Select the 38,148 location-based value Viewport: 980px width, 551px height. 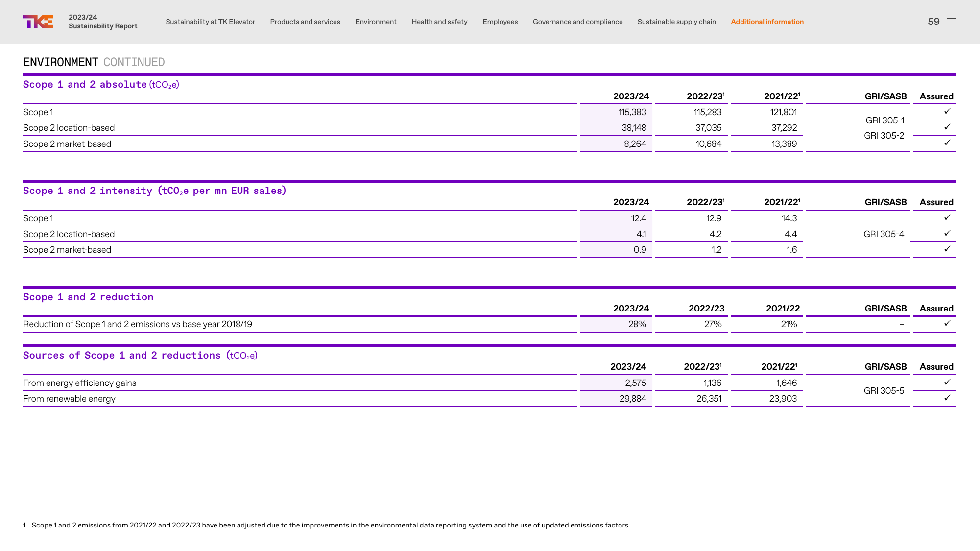[634, 128]
